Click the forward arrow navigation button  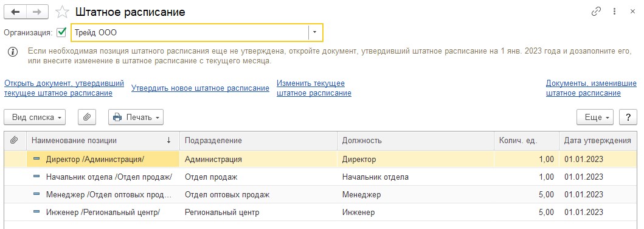[37, 12]
